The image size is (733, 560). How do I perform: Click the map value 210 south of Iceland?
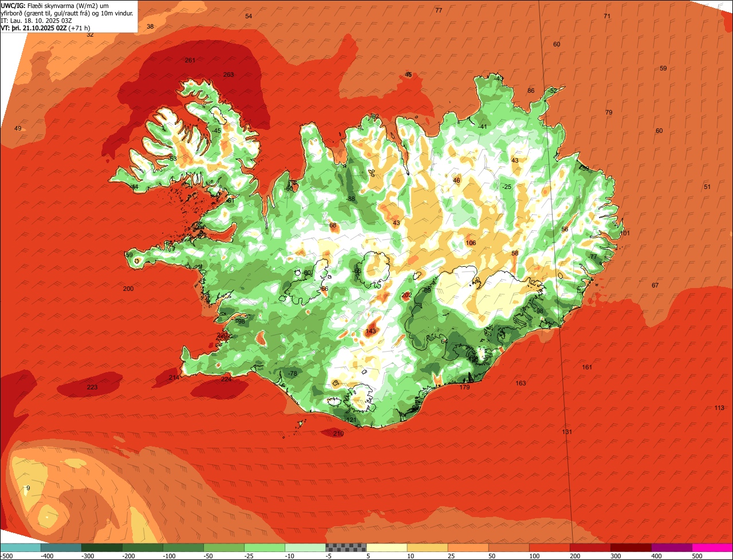pos(338,434)
